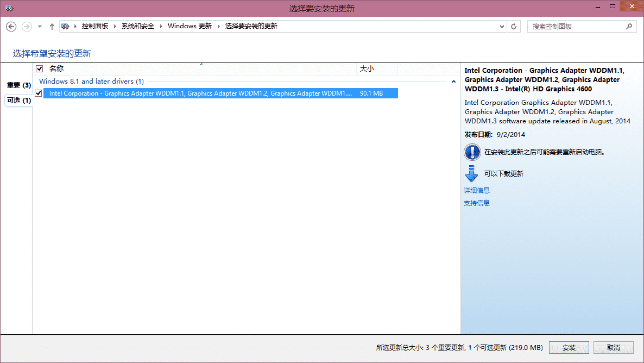Collapse the Windows 8.1 drivers group
The width and height of the screenshot is (644, 363).
pos(453,82)
